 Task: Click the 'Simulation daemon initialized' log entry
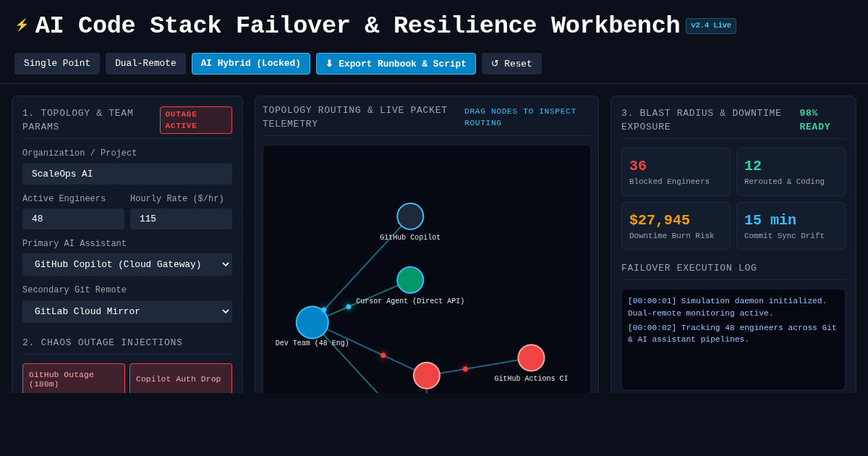click(x=732, y=307)
